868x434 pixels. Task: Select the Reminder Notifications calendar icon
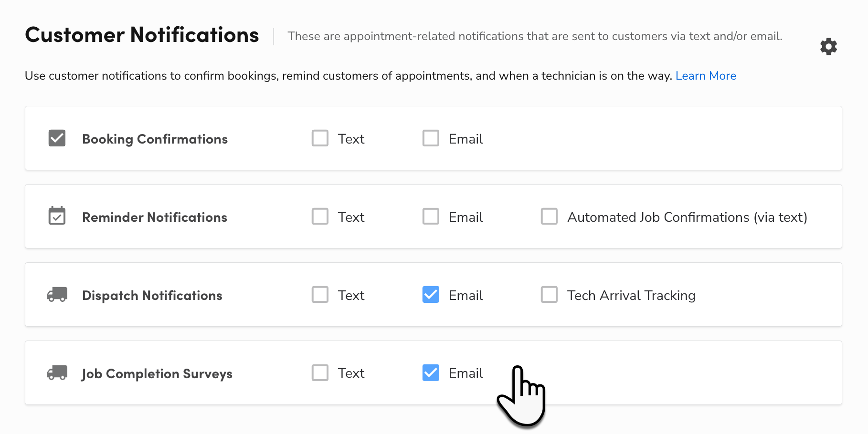[57, 216]
